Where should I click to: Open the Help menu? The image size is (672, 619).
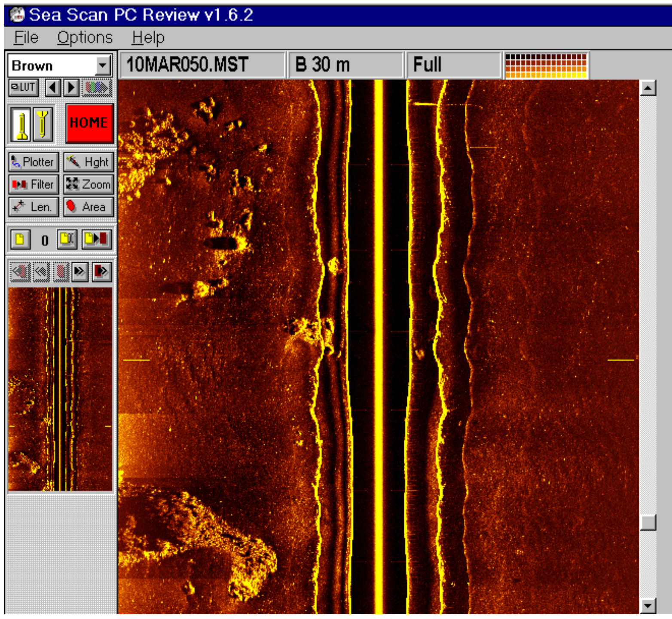(148, 38)
